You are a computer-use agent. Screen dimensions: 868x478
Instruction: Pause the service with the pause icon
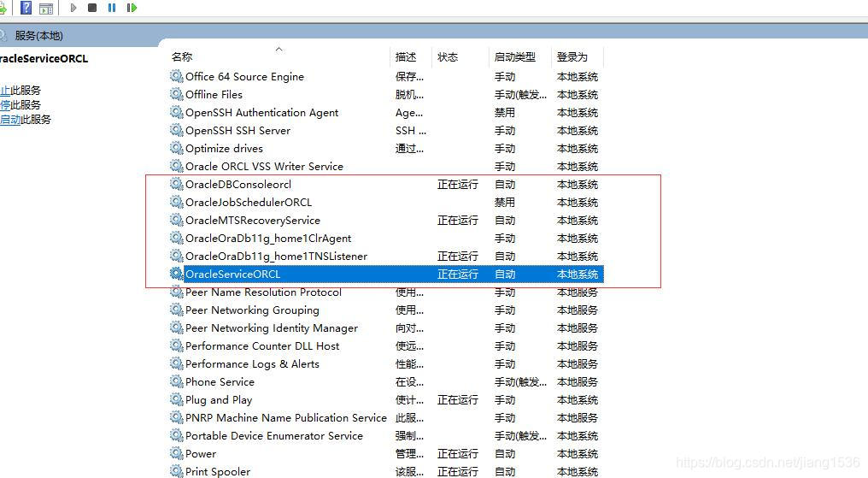tap(112, 8)
